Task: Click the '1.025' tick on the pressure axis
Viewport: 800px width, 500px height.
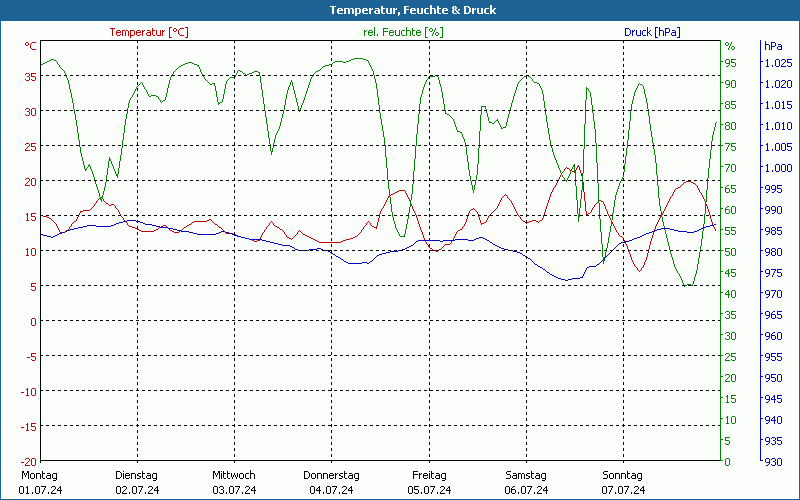Action: click(x=778, y=63)
